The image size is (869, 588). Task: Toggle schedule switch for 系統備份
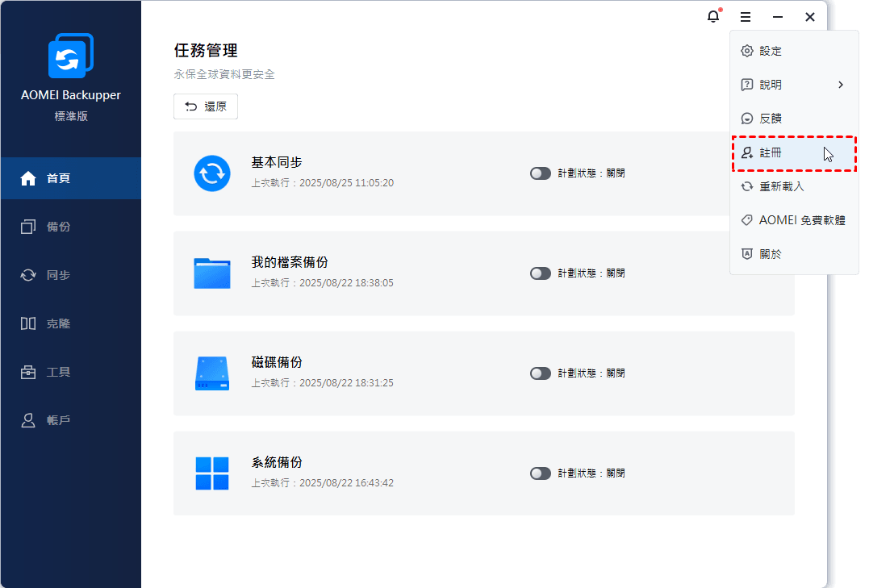(x=541, y=473)
